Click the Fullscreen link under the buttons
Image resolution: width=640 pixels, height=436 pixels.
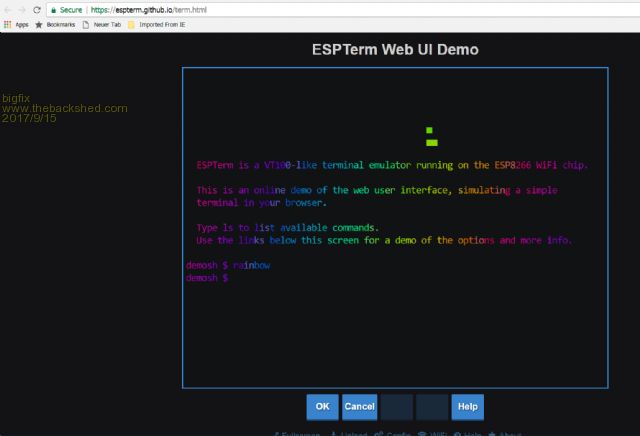(299, 434)
